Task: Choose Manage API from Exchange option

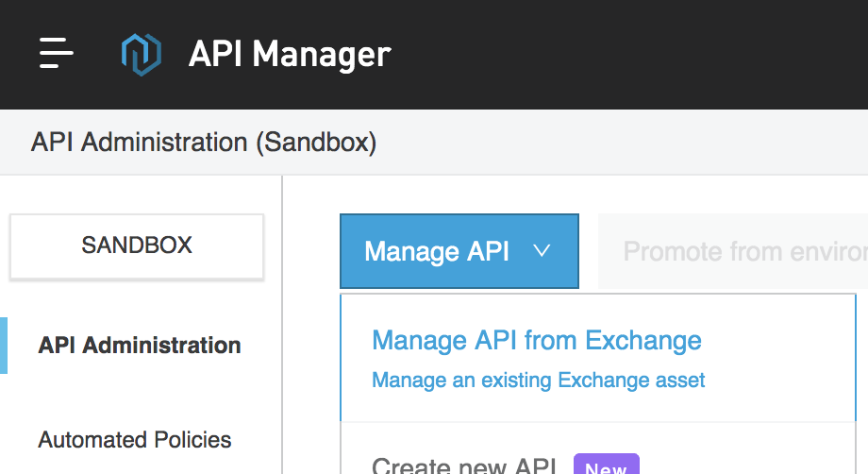Action: [598, 358]
